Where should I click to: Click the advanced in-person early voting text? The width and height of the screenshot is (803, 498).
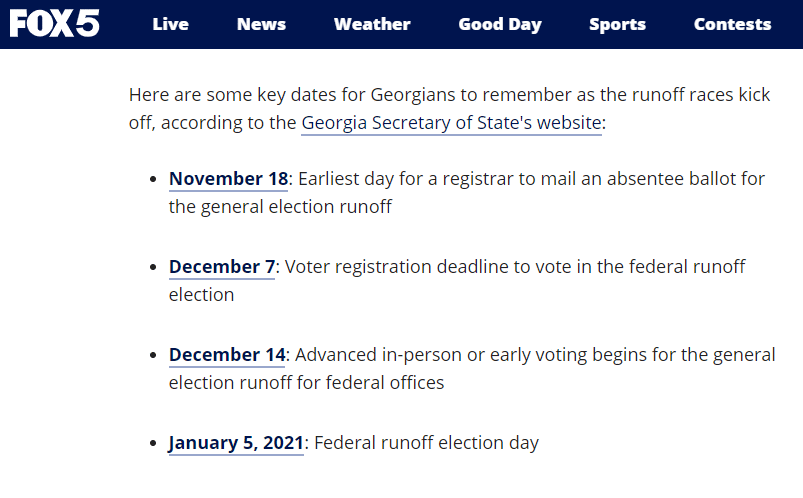[x=530, y=355]
